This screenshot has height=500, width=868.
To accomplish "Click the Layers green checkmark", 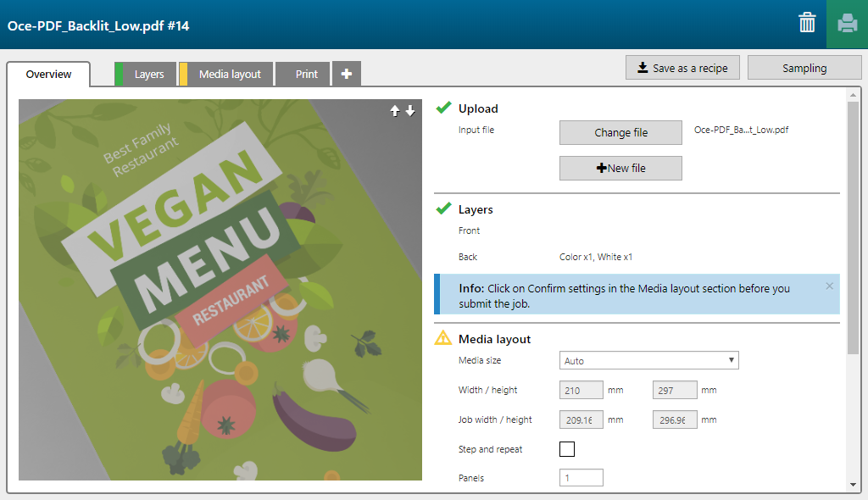I will [443, 208].
